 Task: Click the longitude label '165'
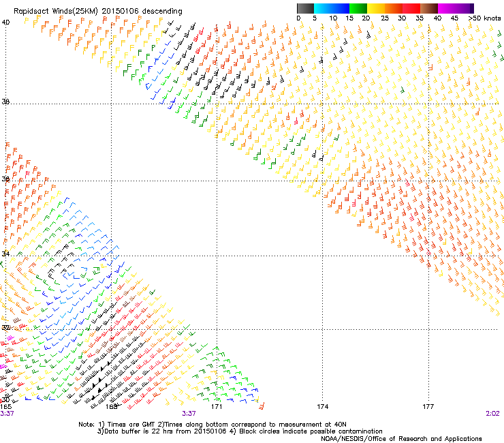[6, 407]
